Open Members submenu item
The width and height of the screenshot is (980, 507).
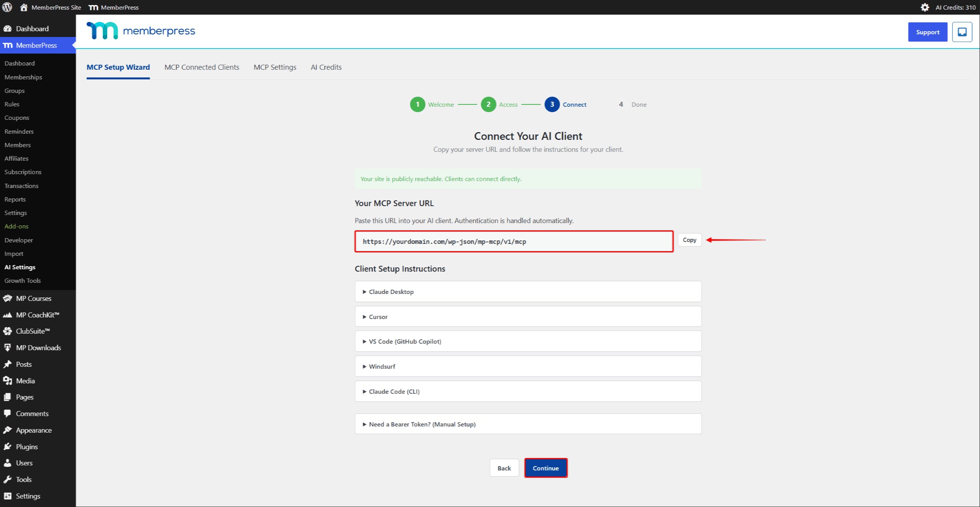click(18, 145)
